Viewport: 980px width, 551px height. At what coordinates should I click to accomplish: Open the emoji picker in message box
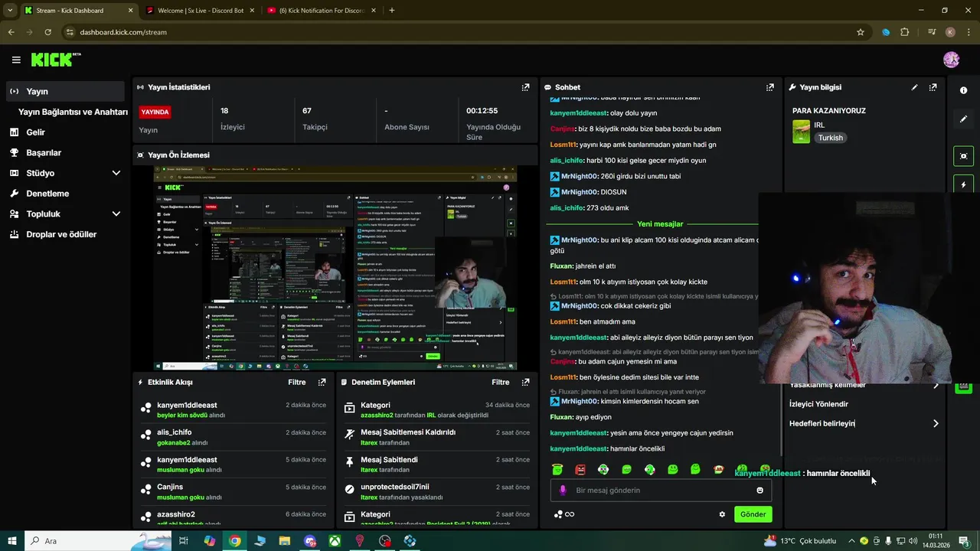coord(759,491)
